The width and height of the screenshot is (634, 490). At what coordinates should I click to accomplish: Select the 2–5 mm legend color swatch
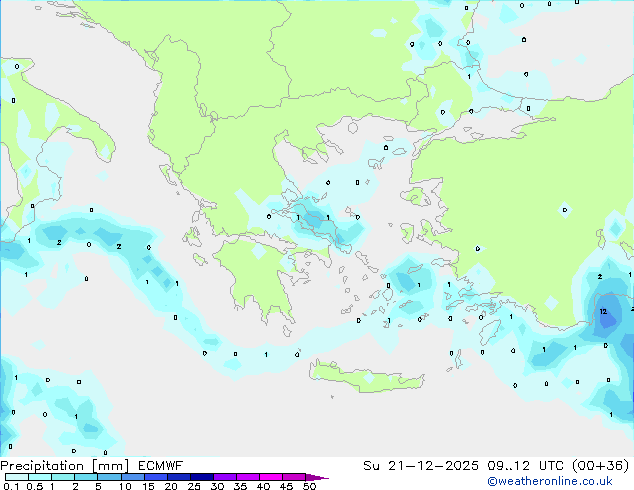tap(86, 477)
